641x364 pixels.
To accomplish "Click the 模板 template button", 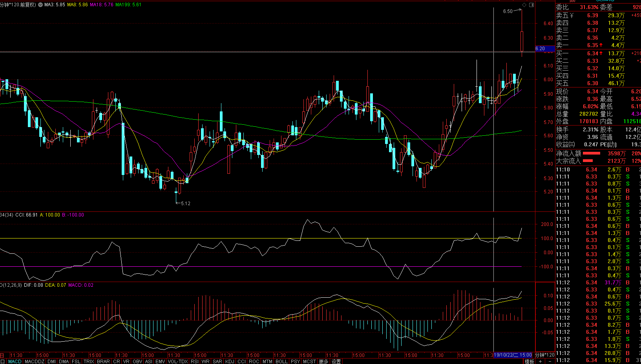I will [x=529, y=361].
